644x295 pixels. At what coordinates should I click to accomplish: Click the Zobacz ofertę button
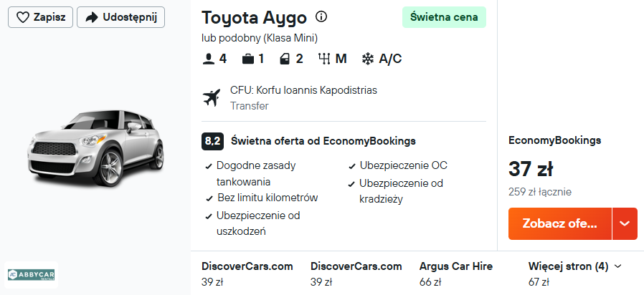(560, 223)
